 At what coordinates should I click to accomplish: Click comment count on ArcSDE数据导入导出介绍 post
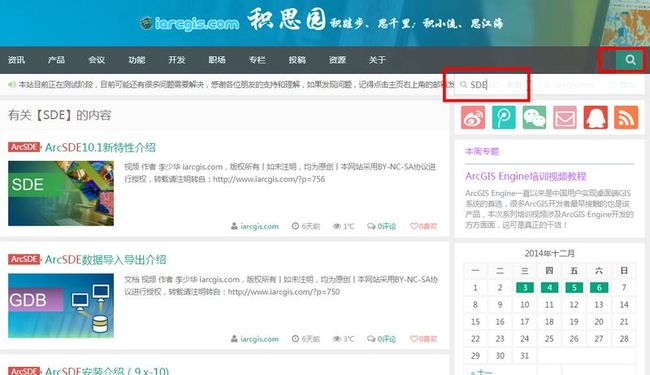pyautogui.click(x=381, y=339)
